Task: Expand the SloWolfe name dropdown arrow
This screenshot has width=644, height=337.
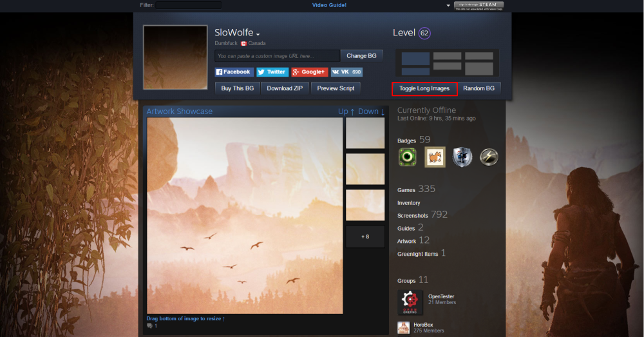Action: tap(258, 34)
